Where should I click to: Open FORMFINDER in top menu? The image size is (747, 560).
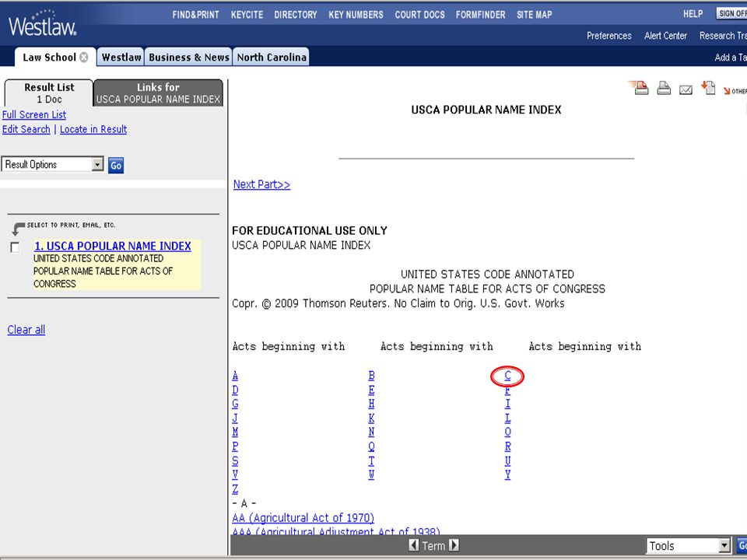click(x=480, y=15)
